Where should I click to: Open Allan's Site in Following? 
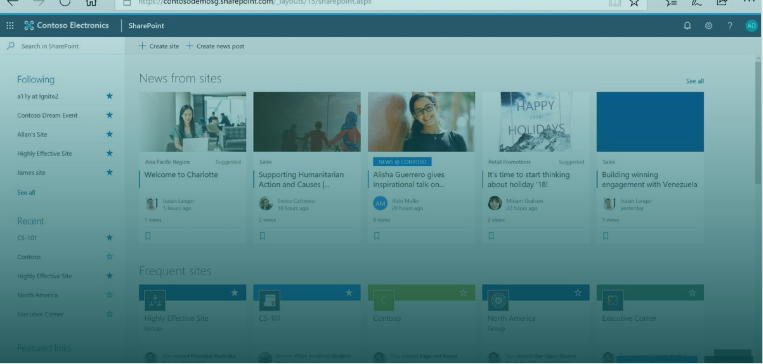(32, 134)
